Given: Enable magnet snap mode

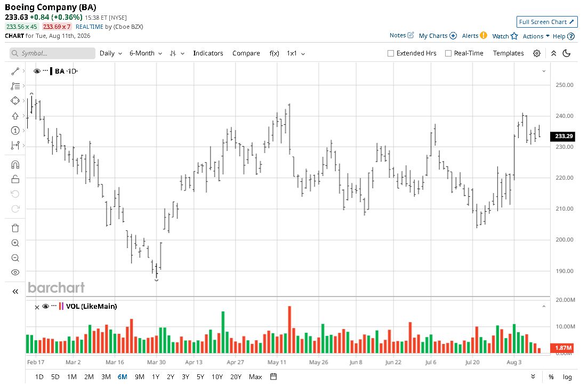Looking at the screenshot, I should click(15, 165).
